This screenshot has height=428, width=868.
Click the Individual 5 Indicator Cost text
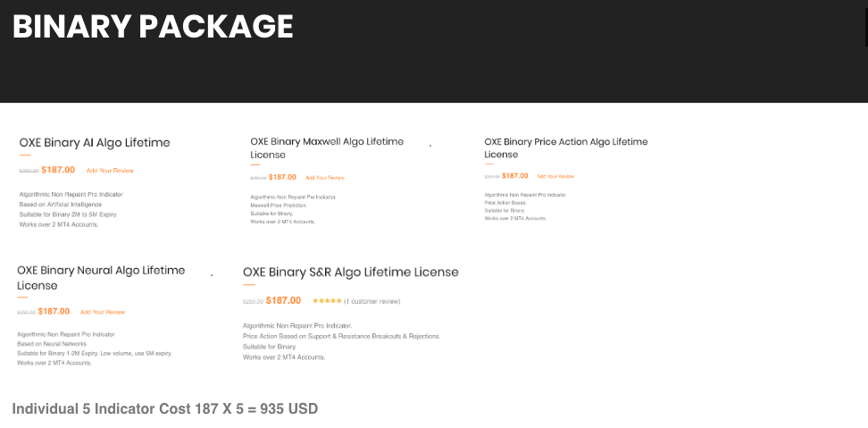point(165,408)
